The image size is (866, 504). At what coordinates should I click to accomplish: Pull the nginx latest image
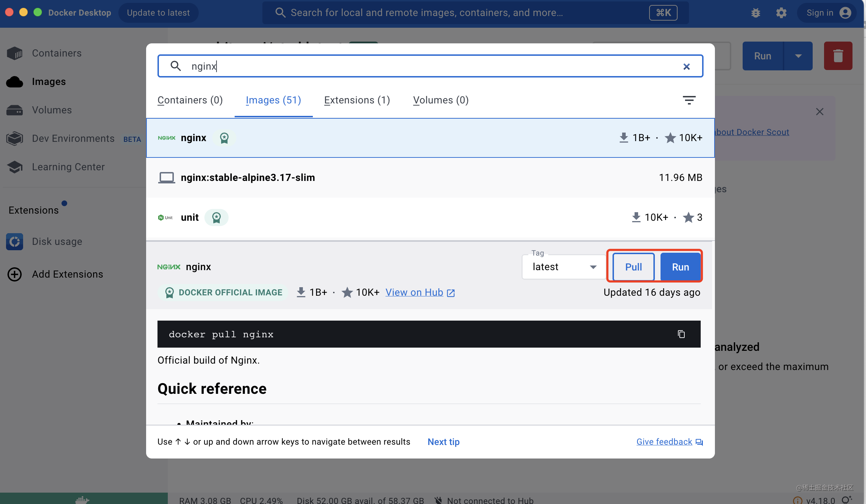pos(634,267)
